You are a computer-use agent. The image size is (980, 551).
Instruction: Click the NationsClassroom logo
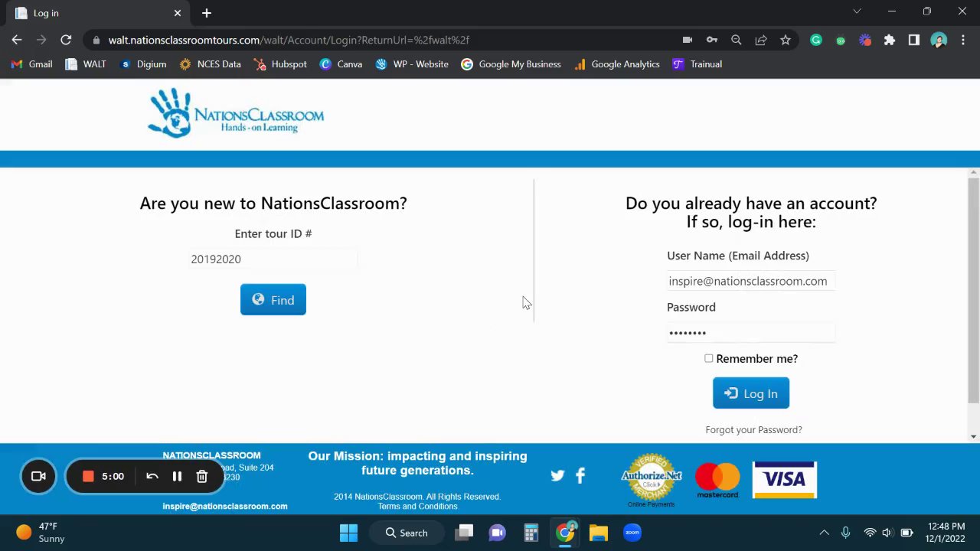coord(236,113)
